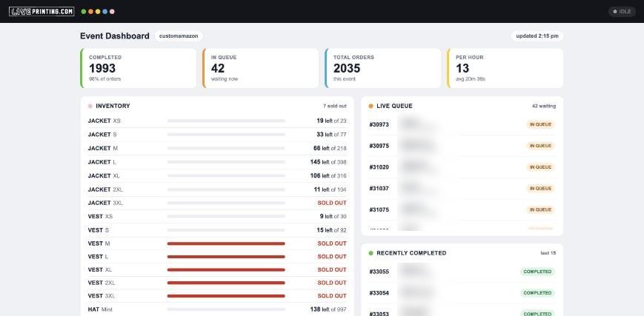The width and height of the screenshot is (644, 316).
Task: Open the Completed 1993 stat card
Action: (x=139, y=68)
